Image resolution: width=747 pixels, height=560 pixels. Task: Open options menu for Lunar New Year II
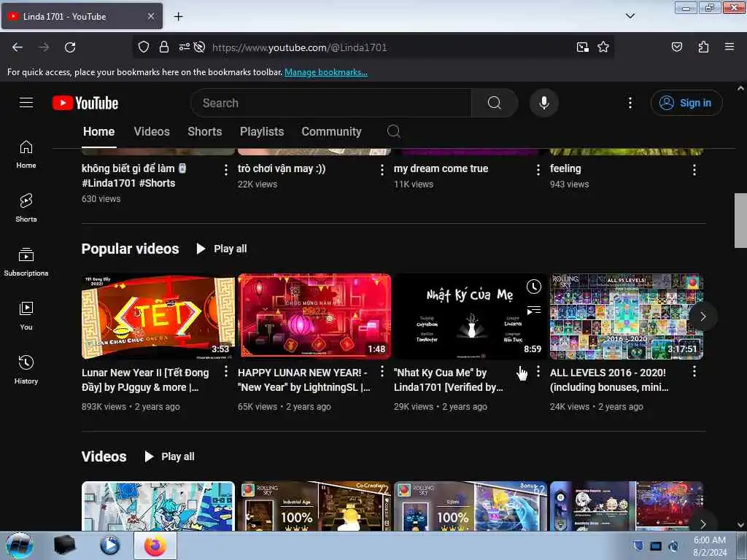[x=226, y=371]
